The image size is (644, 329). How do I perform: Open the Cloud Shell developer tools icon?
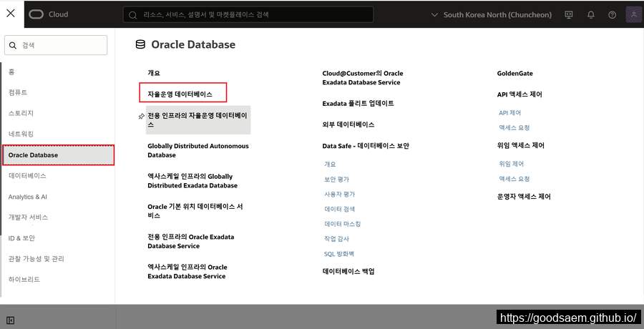pos(569,15)
